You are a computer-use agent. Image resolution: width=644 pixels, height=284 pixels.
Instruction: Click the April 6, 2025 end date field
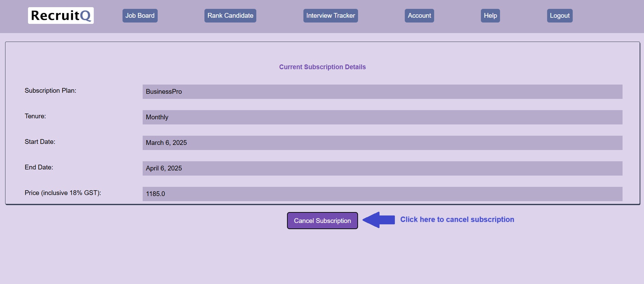pyautogui.click(x=382, y=168)
